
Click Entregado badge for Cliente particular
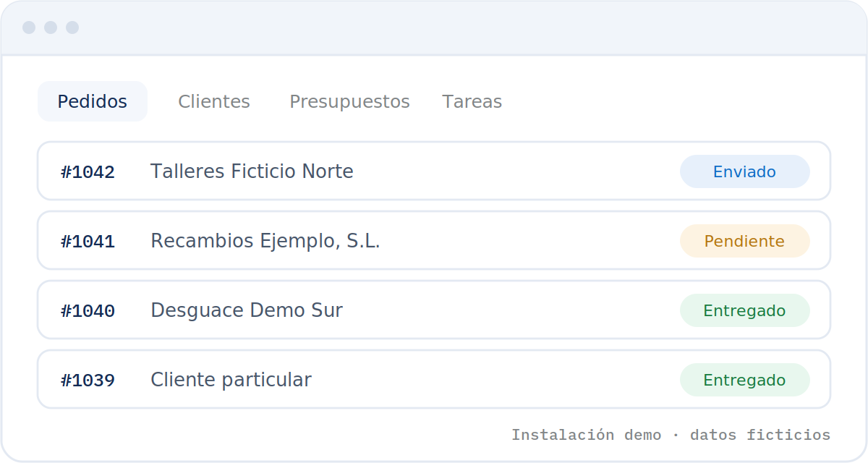click(745, 380)
